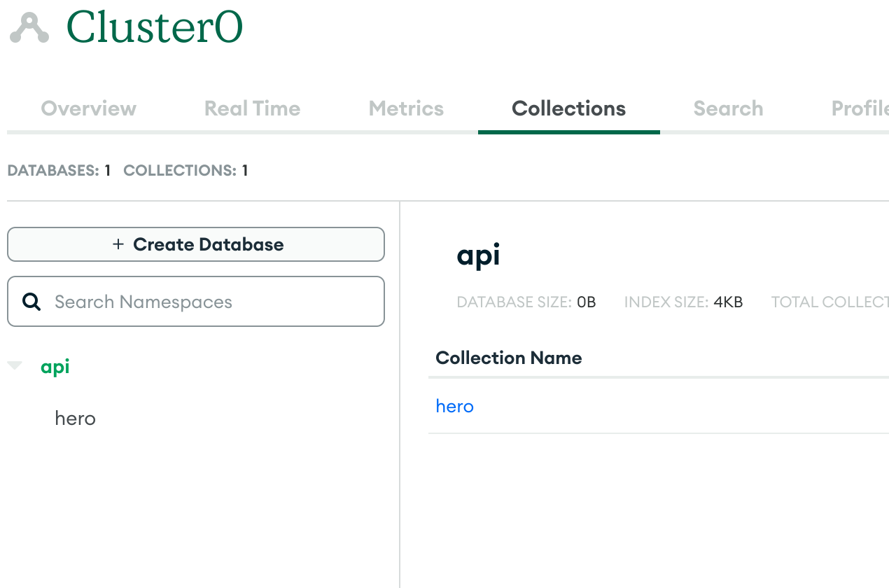
Task: Open the Real Time tab
Action: (252, 108)
